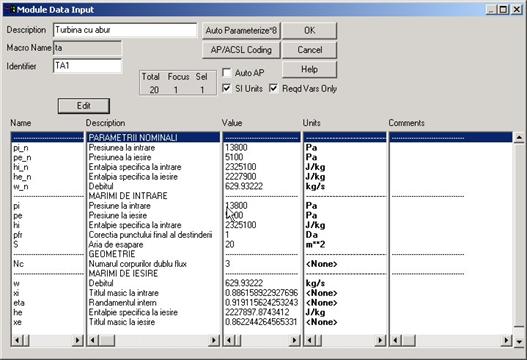
Task: Uncheck Reqd Vars Only
Action: tap(274, 88)
